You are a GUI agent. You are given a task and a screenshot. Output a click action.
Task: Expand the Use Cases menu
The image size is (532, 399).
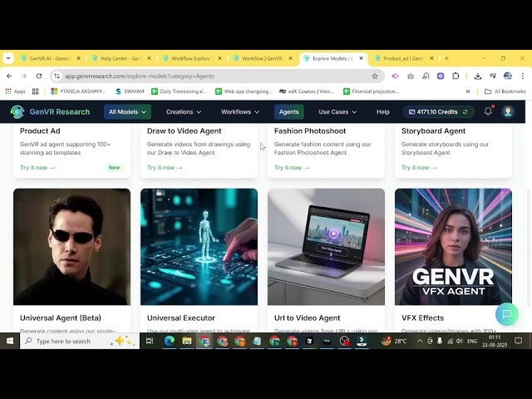pos(337,111)
